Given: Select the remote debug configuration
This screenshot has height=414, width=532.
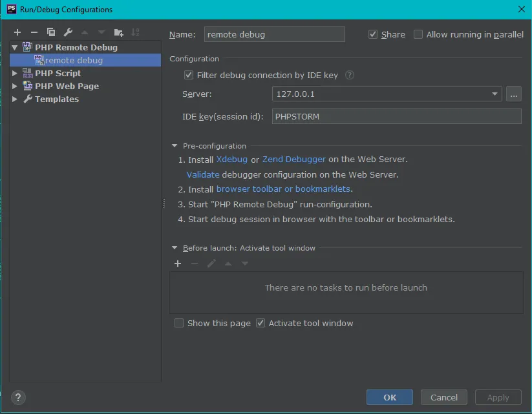Looking at the screenshot, I should (x=85, y=60).
